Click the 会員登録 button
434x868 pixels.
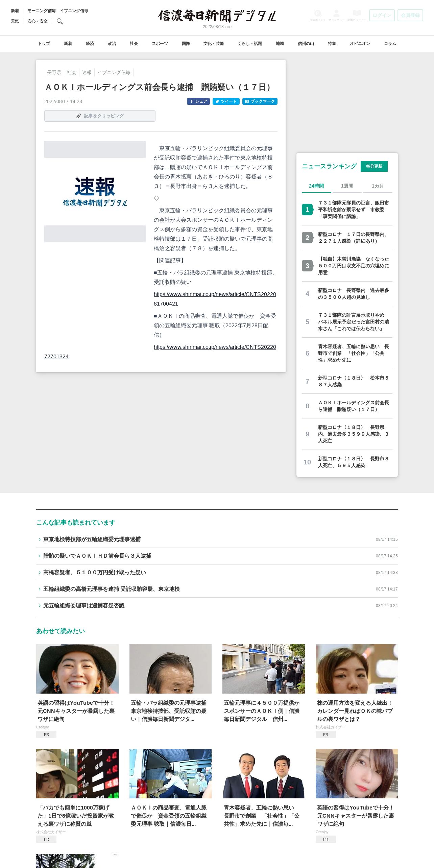[x=410, y=15]
